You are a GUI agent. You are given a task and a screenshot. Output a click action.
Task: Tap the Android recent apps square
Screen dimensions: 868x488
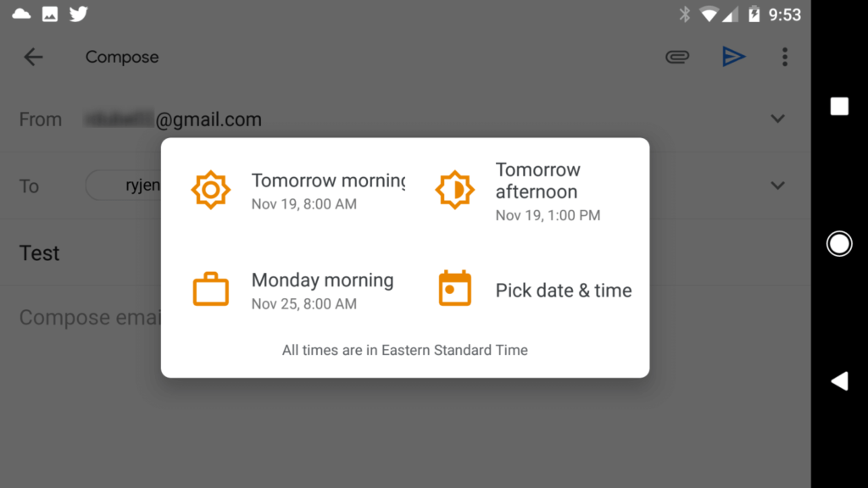coord(839,105)
